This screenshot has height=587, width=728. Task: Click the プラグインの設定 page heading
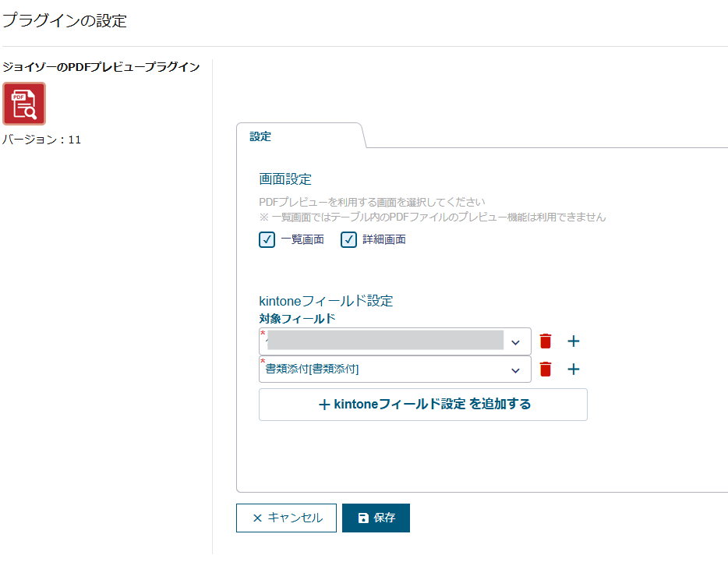[64, 21]
